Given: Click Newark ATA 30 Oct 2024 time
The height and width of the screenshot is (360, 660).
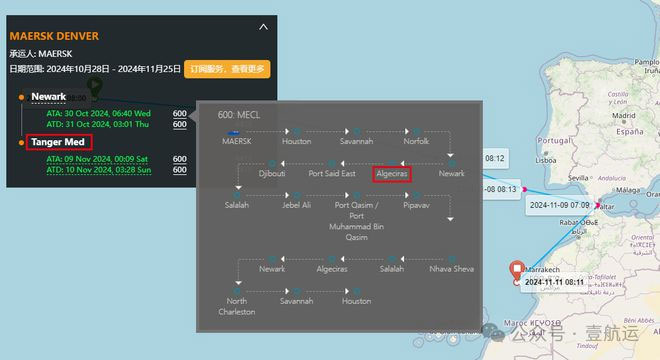Looking at the screenshot, I should coord(98,113).
